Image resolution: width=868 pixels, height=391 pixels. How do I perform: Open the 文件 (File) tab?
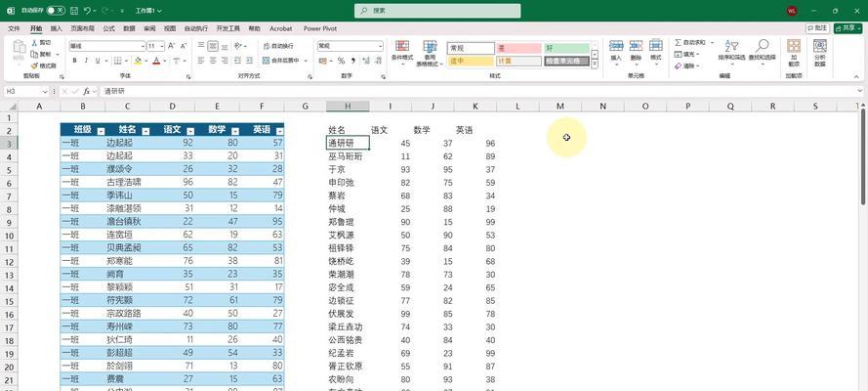coord(14,28)
